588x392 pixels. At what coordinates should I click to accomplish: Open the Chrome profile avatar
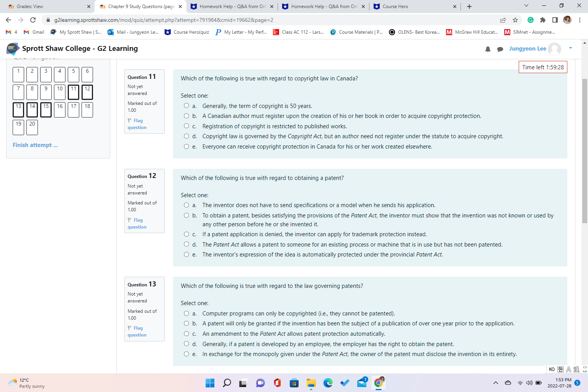(567, 20)
